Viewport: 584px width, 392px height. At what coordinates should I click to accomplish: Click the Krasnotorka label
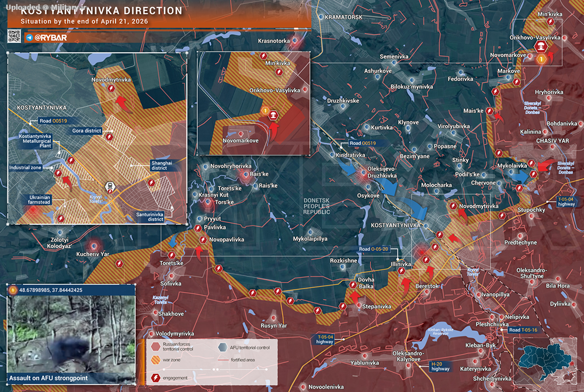(274, 41)
